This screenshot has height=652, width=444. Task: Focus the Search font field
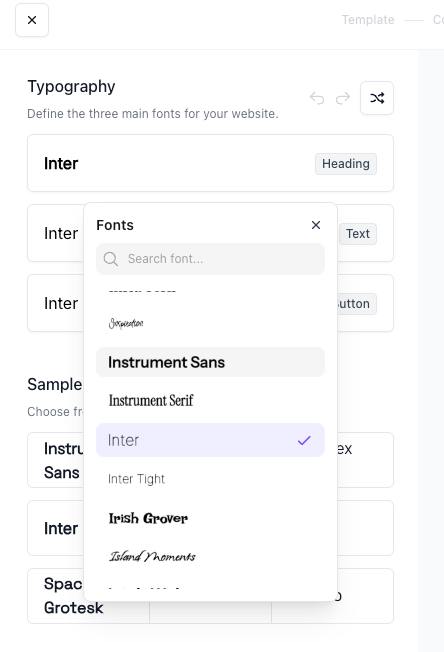[x=210, y=259]
